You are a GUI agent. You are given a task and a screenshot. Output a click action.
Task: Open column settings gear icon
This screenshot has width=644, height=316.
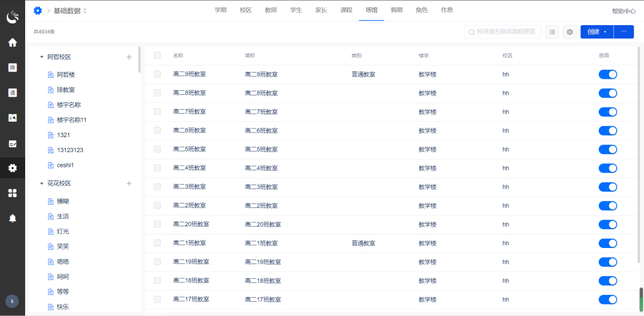pyautogui.click(x=570, y=31)
